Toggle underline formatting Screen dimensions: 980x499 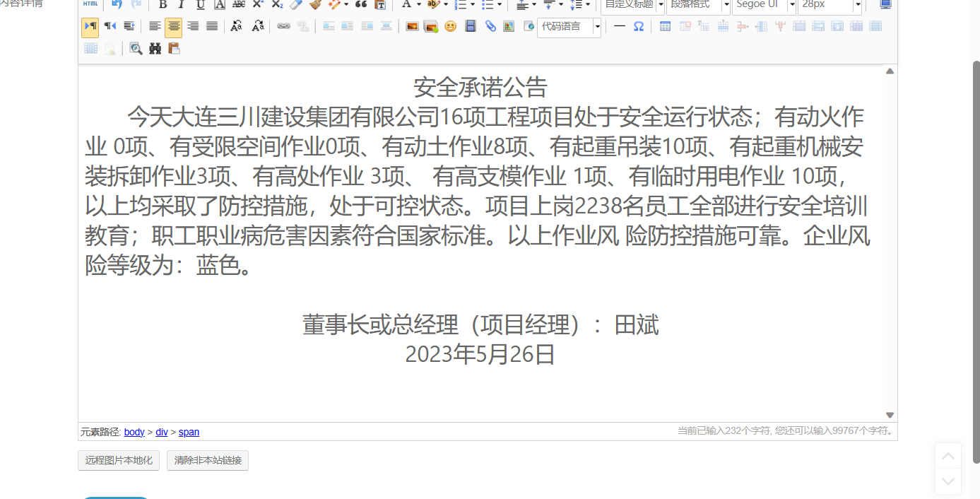[x=201, y=4]
